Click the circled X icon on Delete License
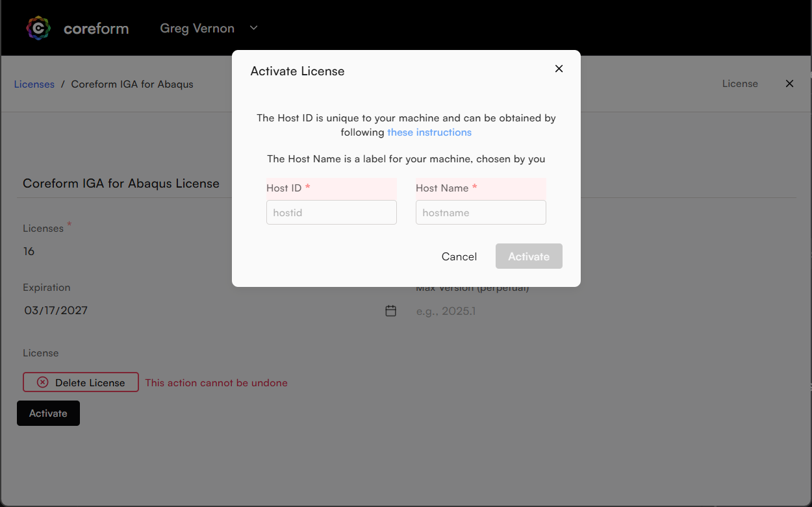Screen dimensions: 812x507 tap(42, 382)
